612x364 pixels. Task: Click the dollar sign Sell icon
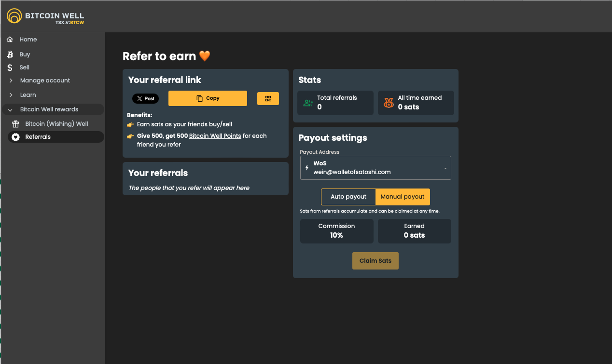(x=10, y=67)
